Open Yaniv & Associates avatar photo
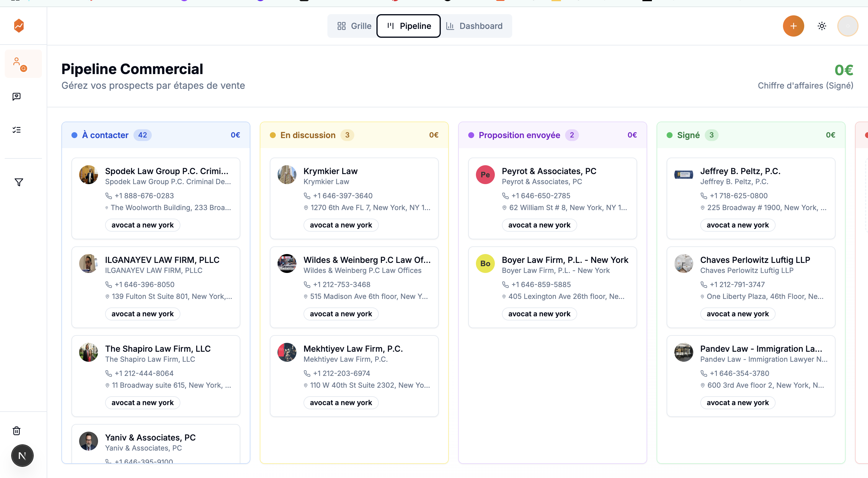This screenshot has width=868, height=478. point(89,441)
